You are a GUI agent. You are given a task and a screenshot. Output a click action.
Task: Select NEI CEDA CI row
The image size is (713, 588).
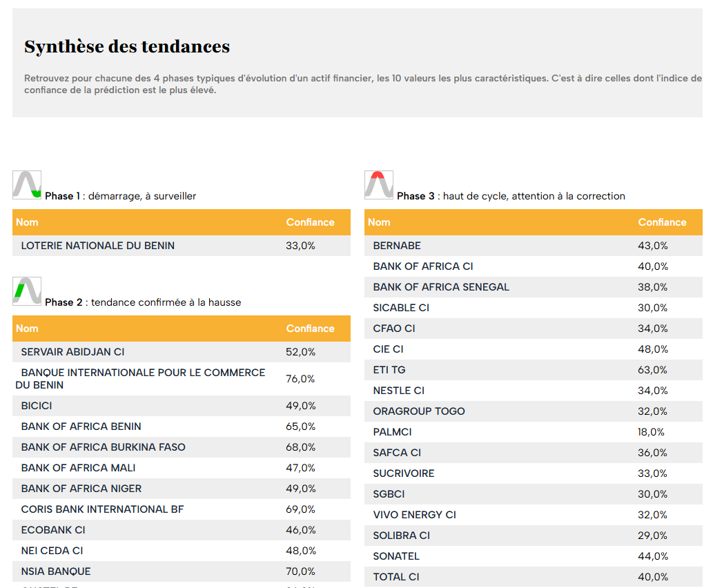[x=182, y=551]
